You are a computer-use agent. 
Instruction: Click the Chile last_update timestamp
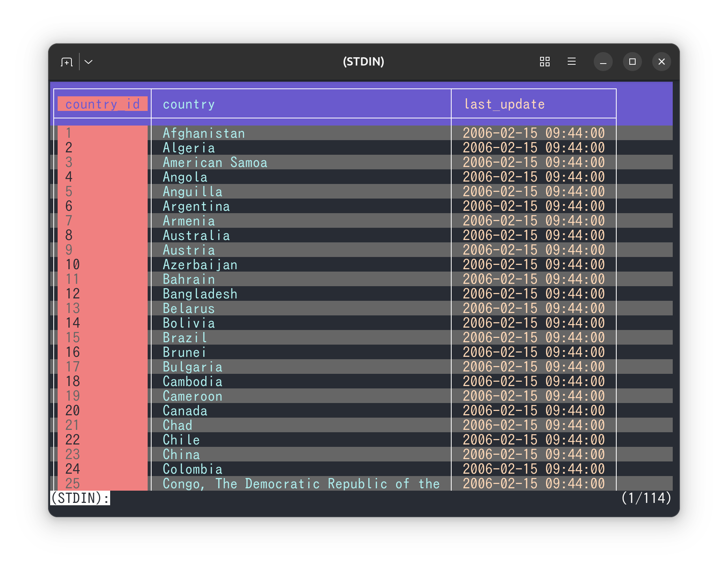click(x=534, y=440)
